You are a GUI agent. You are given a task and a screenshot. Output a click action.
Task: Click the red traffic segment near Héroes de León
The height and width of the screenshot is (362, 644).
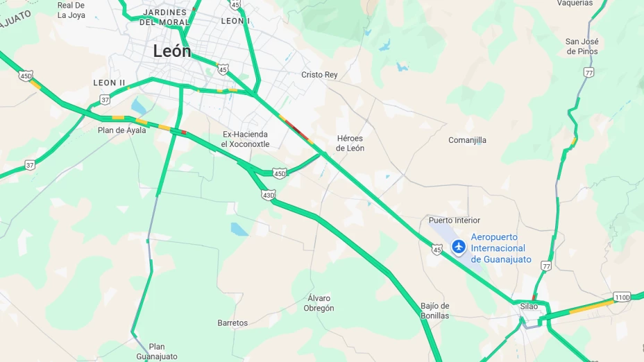tap(296, 129)
